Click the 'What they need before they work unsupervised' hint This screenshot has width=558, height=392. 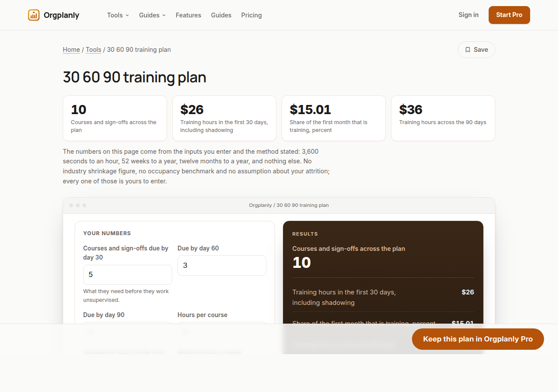pyautogui.click(x=126, y=295)
